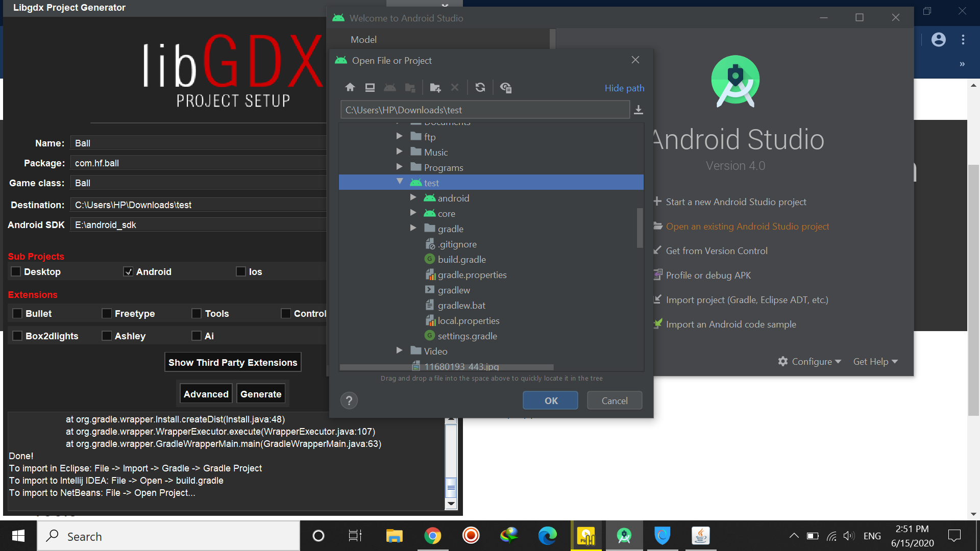Select the gradle.properties file

472,274
